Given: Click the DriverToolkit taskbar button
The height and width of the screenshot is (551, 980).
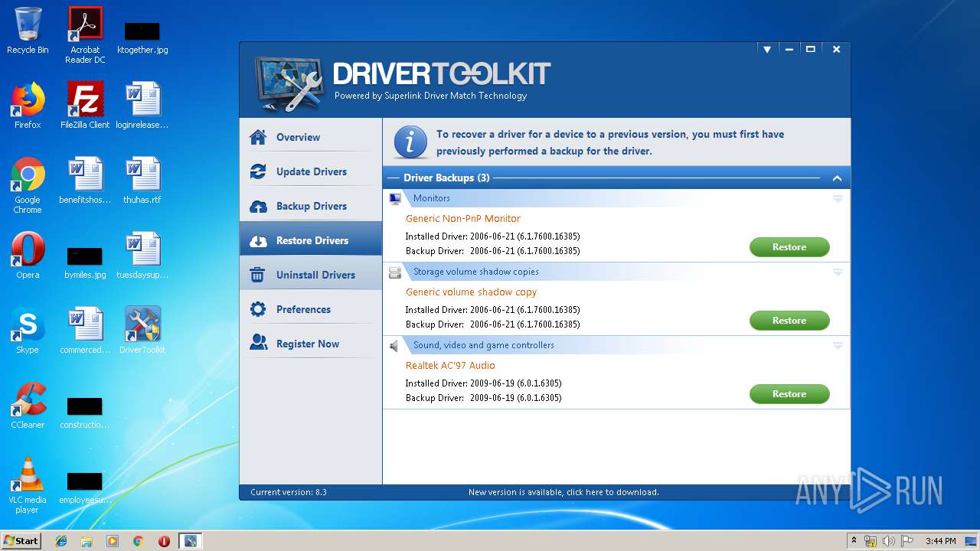Looking at the screenshot, I should click(x=190, y=541).
